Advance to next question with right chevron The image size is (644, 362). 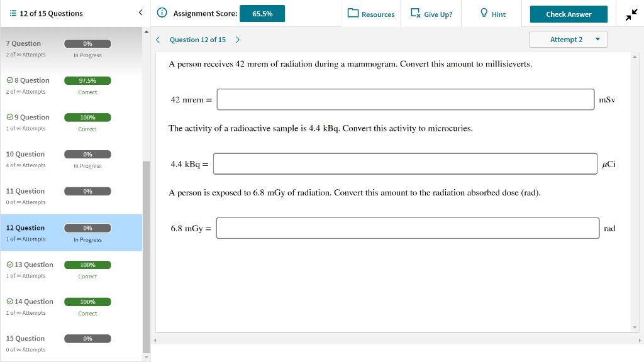click(237, 39)
